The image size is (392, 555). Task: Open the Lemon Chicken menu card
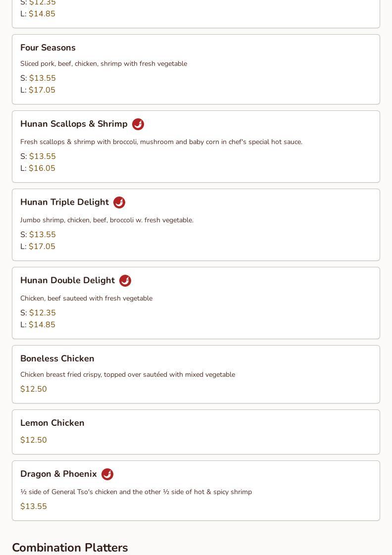[x=196, y=432]
